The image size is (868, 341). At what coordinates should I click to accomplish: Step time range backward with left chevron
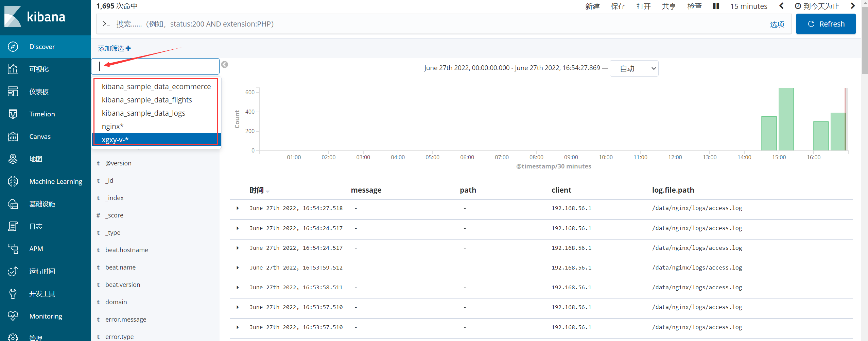pyautogui.click(x=781, y=6)
